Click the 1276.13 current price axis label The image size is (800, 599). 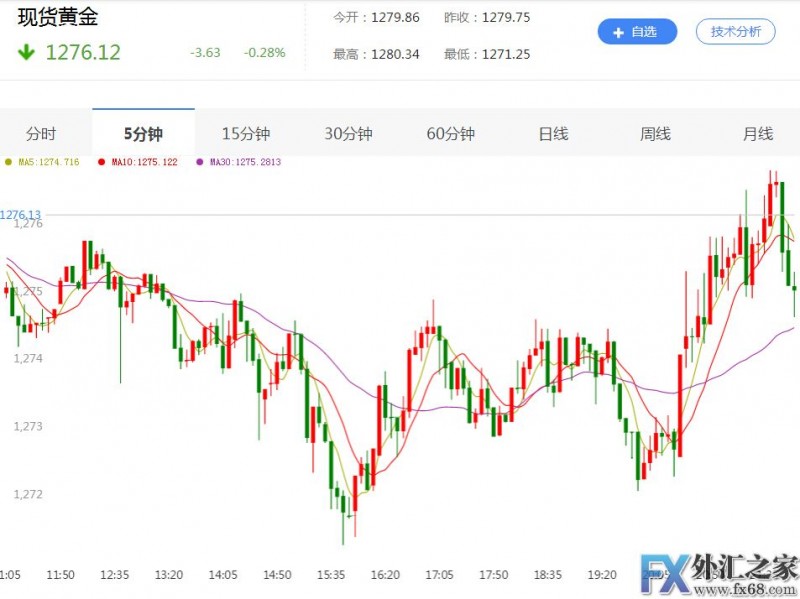(21, 215)
